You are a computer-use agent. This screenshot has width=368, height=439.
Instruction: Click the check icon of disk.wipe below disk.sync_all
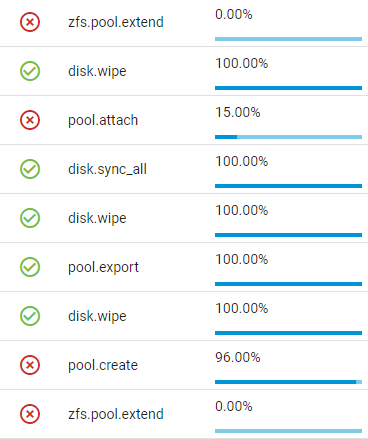[30, 218]
